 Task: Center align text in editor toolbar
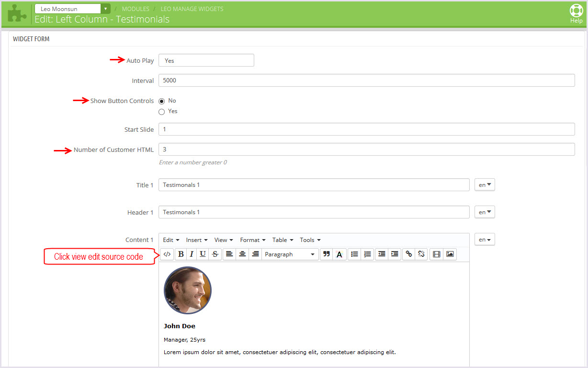[x=242, y=254]
